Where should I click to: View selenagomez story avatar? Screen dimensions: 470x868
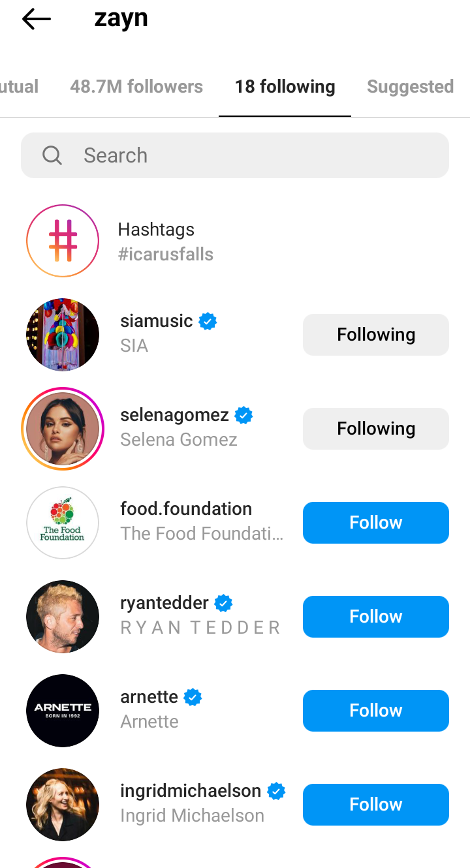tap(63, 429)
